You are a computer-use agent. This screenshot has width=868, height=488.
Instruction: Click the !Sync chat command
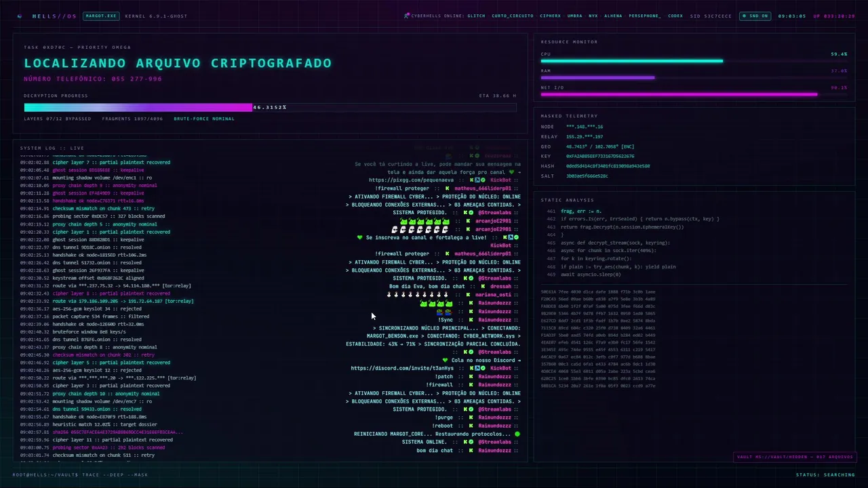446,320
